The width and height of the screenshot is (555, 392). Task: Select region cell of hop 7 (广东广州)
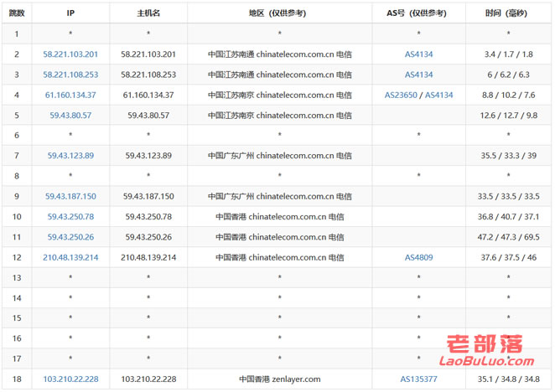click(279, 156)
